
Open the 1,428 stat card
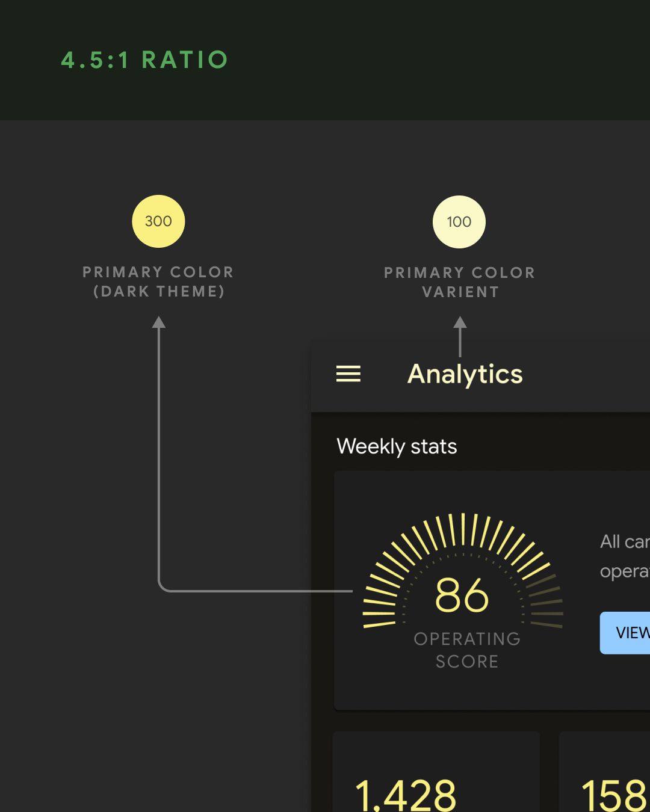click(436, 776)
